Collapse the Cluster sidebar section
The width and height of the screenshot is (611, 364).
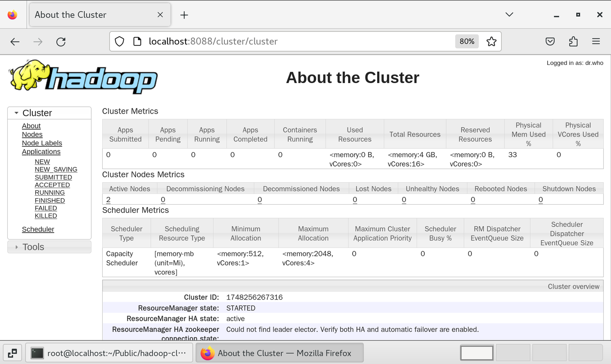pos(16,113)
